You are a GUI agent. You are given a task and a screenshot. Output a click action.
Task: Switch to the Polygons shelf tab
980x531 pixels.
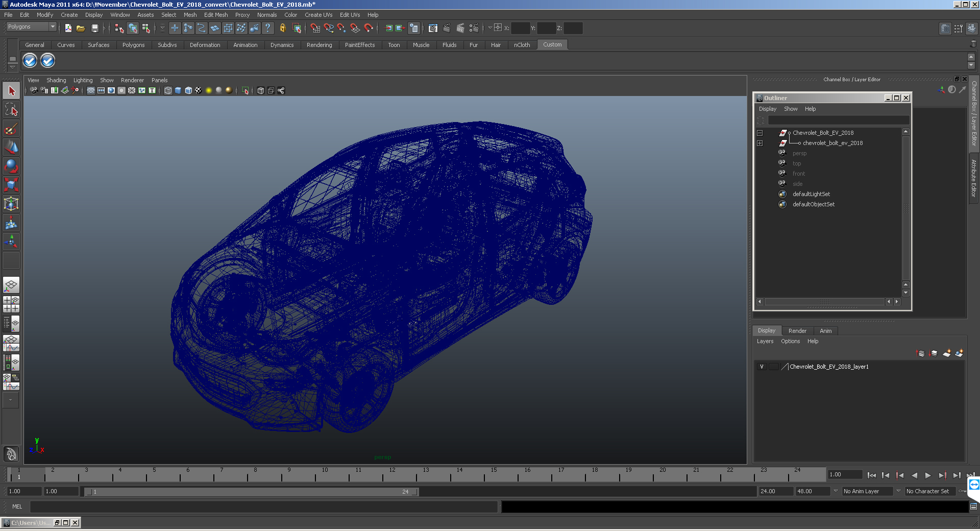pyautogui.click(x=133, y=45)
